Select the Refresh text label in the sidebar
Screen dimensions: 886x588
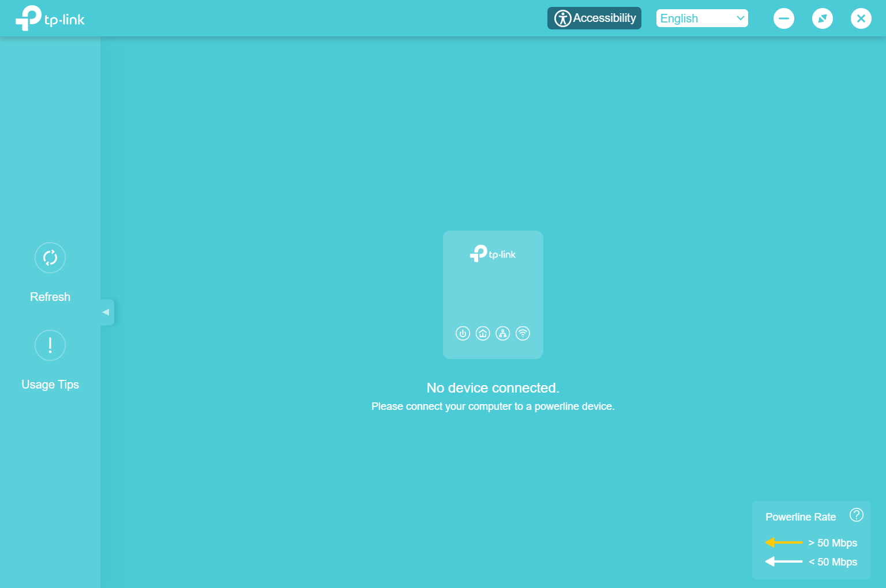tap(50, 297)
